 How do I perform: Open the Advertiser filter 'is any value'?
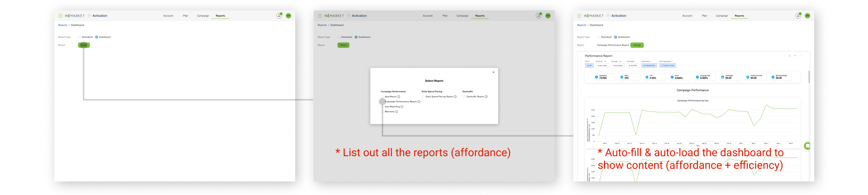click(602, 65)
